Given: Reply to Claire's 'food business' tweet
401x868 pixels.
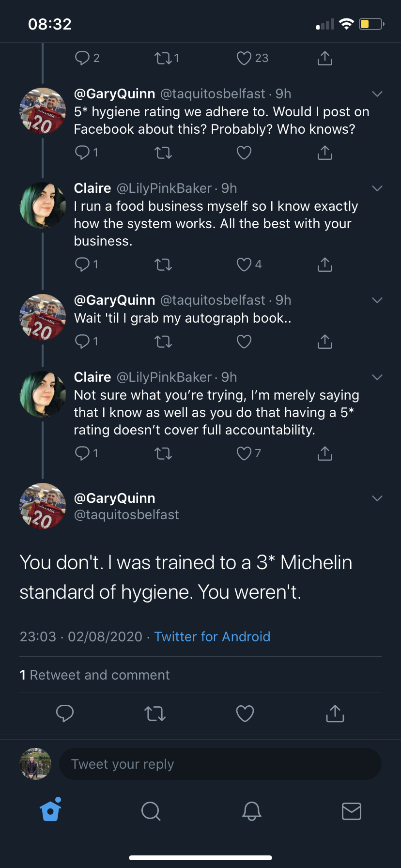Looking at the screenshot, I should 82,264.
